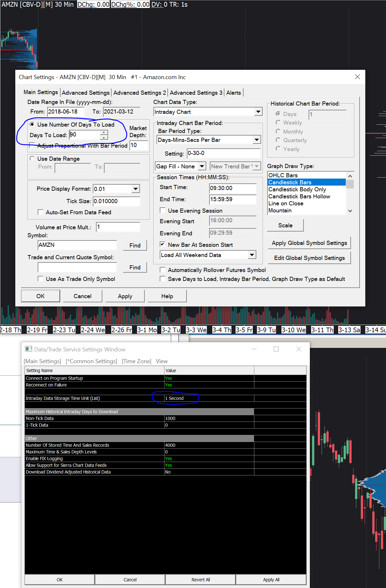This screenshot has height=588, width=386.
Task: Click the Non-Tick Data value 1000
Action: (209, 418)
